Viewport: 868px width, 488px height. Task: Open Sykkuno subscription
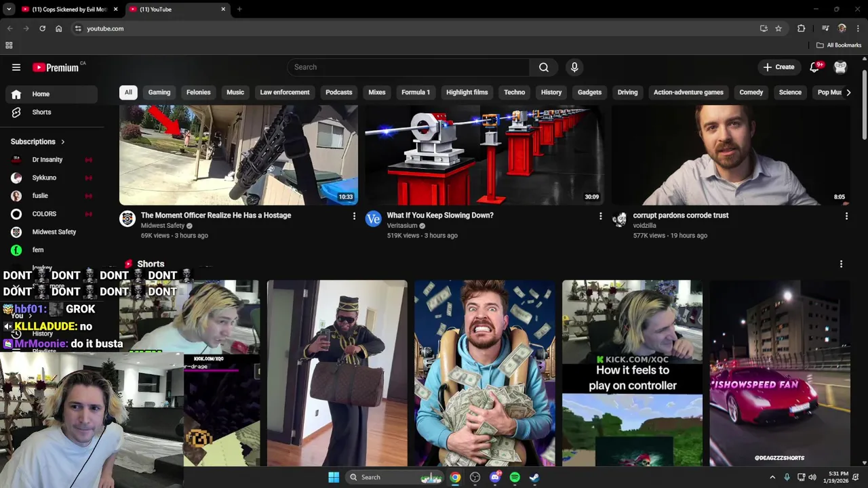pos(52,178)
